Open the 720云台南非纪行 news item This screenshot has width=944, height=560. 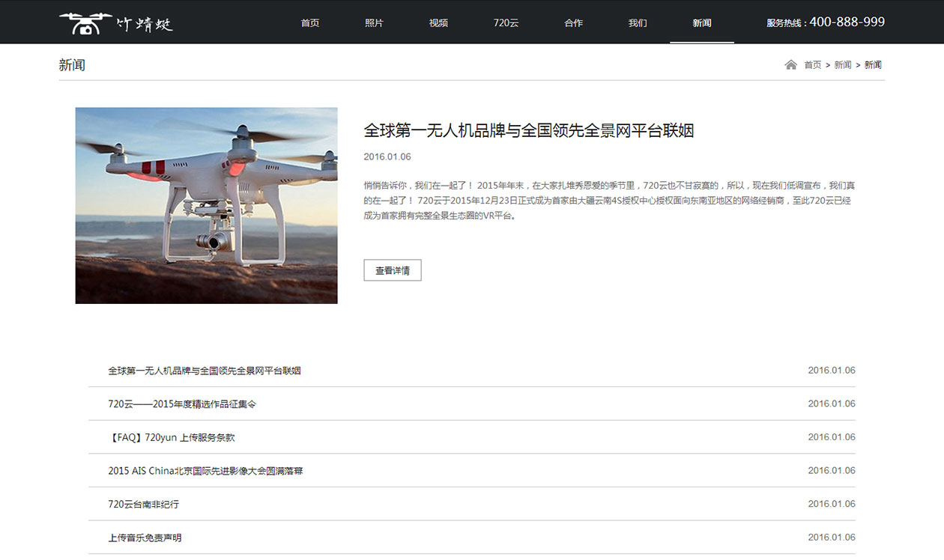(x=144, y=505)
